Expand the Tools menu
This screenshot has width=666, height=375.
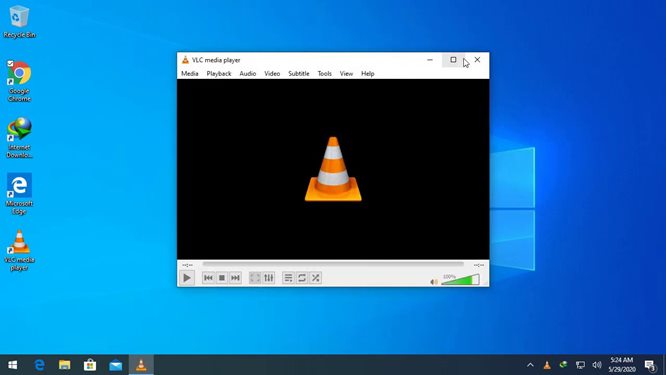(325, 73)
